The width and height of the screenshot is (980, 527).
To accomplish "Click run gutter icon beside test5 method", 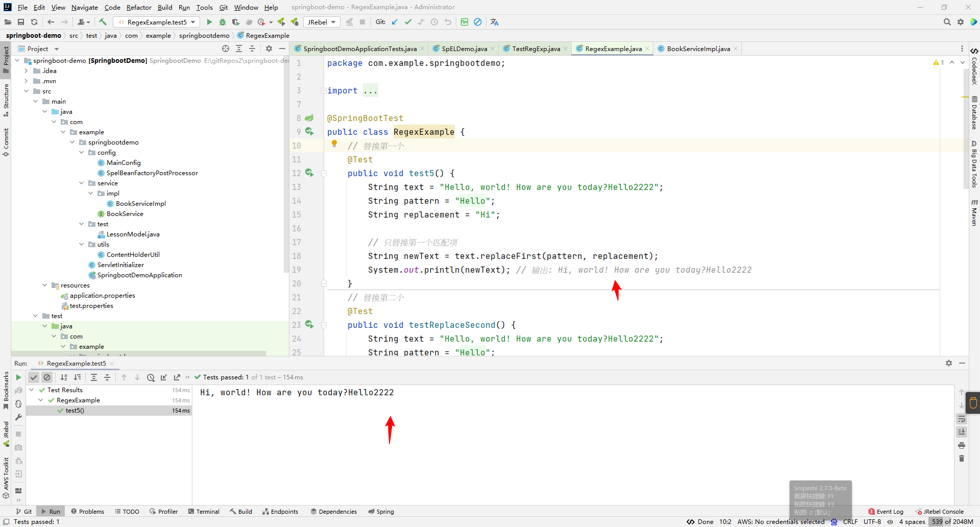I will tap(309, 173).
